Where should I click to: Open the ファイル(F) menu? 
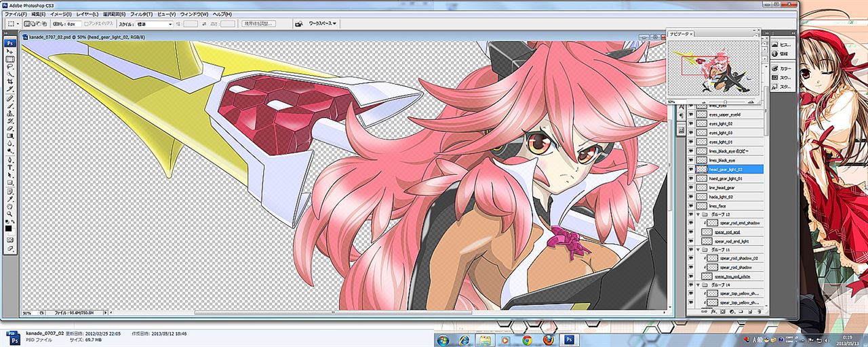click(x=16, y=14)
